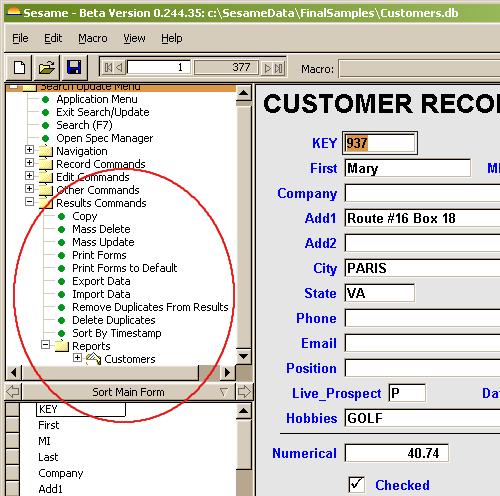
Task: Toggle the Checked checkbox
Action: click(x=356, y=484)
